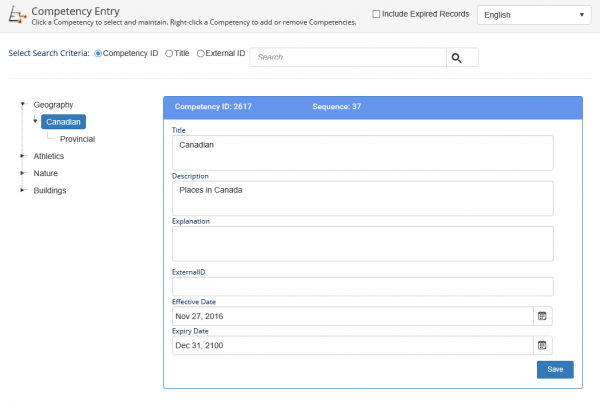
Task: Open the Expiry Date calendar picker
Action: pos(542,345)
